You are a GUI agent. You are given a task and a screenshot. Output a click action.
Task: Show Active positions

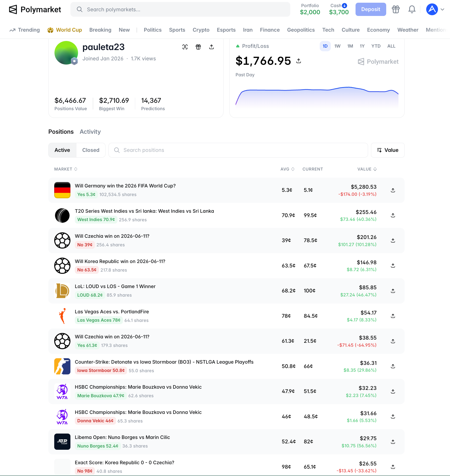(x=62, y=150)
